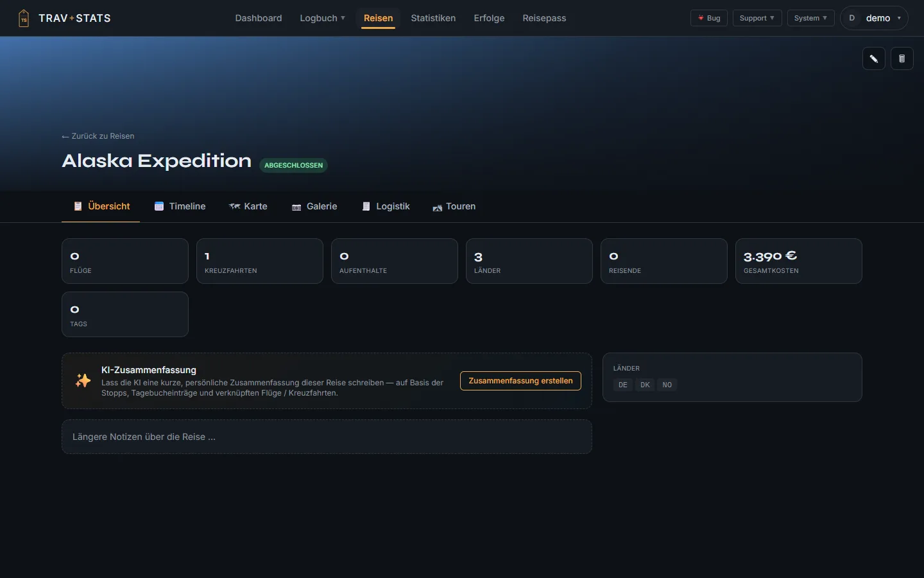Viewport: 924px width, 578px height.
Task: Click the Galerie camera icon
Action: tap(296, 207)
